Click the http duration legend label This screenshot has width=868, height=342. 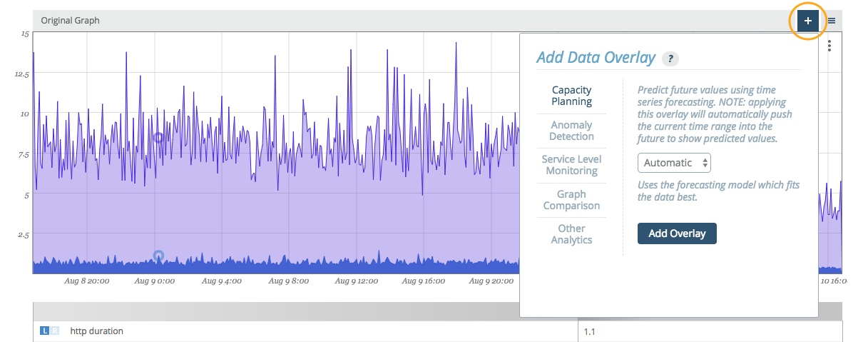point(97,331)
